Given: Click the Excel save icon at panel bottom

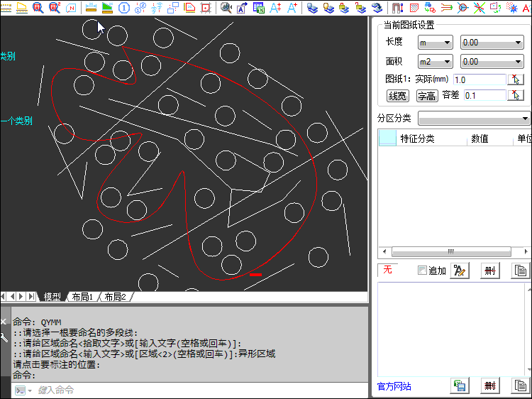Looking at the screenshot, I should pos(459,386).
